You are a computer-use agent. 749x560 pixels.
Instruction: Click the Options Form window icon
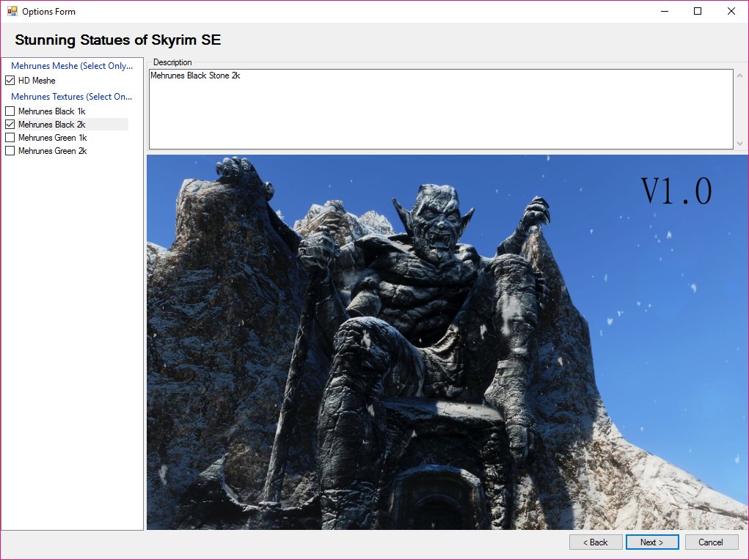12,11
